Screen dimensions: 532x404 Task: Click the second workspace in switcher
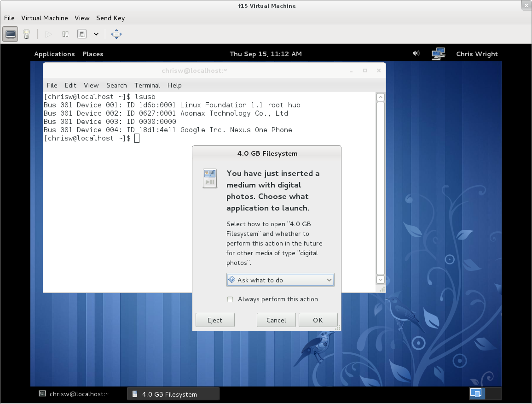click(493, 393)
